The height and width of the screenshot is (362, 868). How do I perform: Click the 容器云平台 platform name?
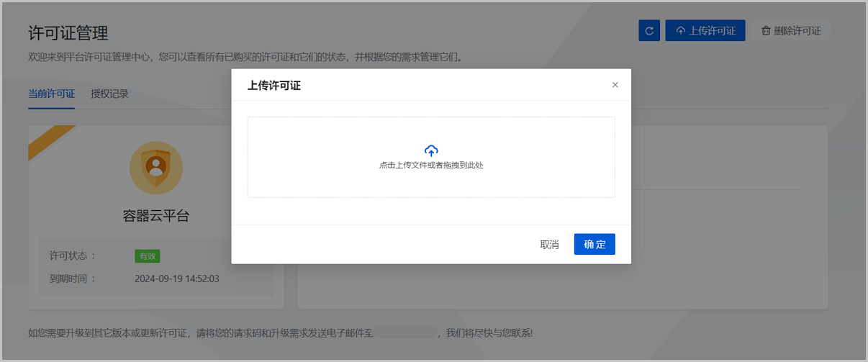coord(156,216)
